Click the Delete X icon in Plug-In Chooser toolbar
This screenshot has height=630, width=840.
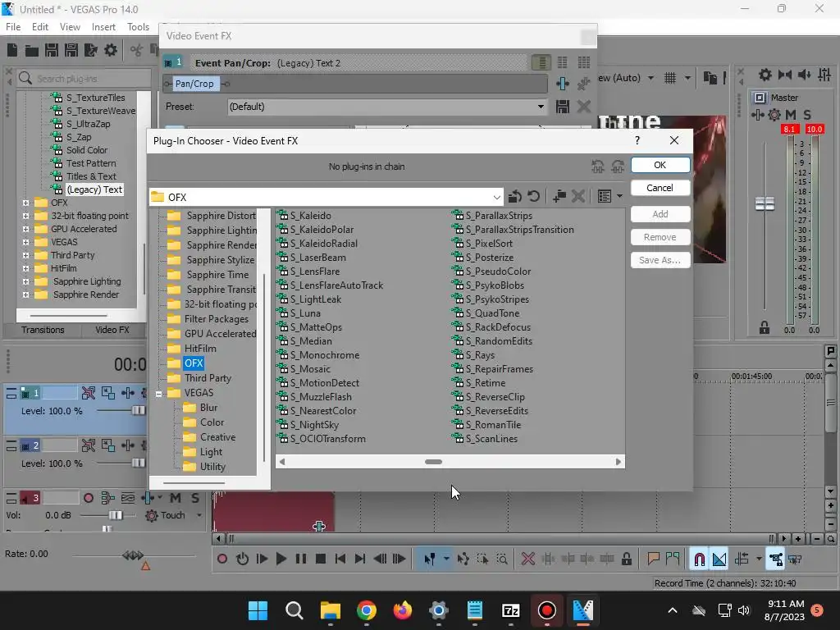578,197
